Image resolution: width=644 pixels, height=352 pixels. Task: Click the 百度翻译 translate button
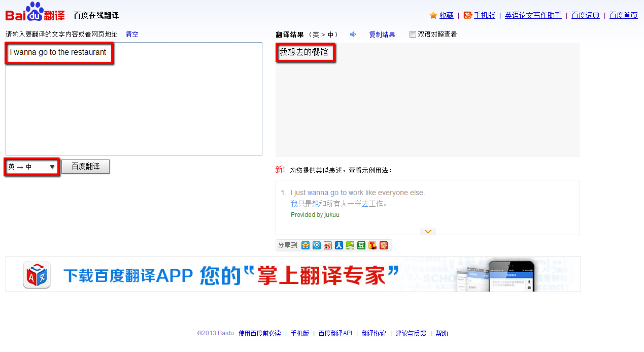[x=85, y=167]
